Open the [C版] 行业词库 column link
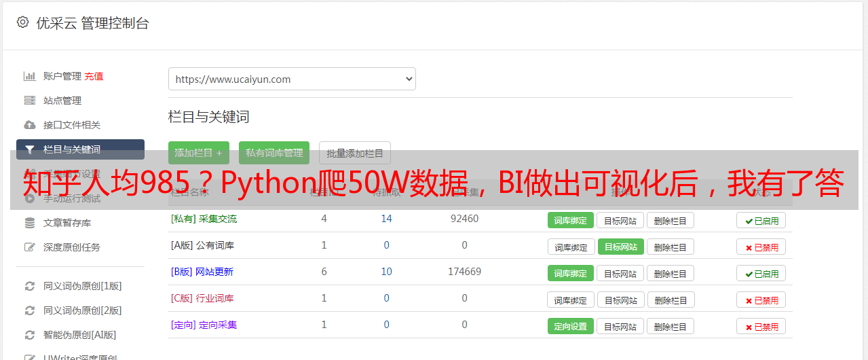 202,298
